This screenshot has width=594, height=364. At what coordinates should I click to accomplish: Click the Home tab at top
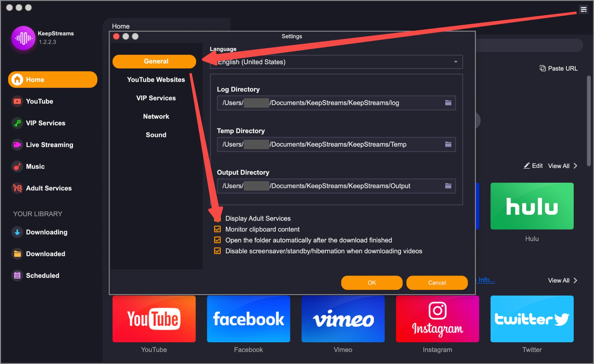121,26
